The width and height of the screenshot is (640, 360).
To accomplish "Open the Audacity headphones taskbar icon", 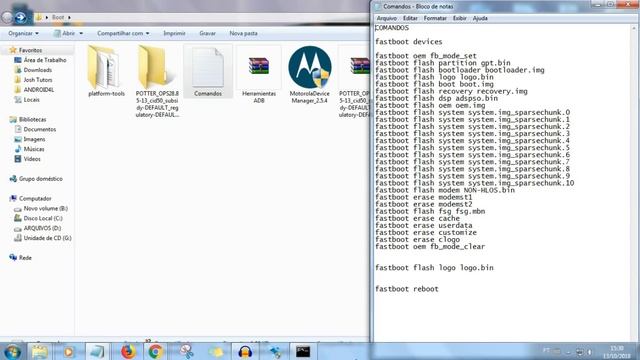I will (245, 352).
